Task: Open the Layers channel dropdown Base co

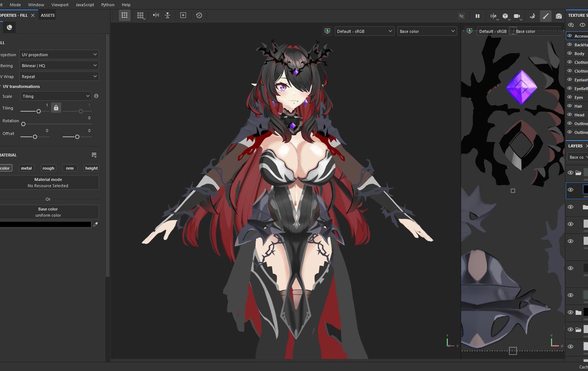Action: coord(578,157)
